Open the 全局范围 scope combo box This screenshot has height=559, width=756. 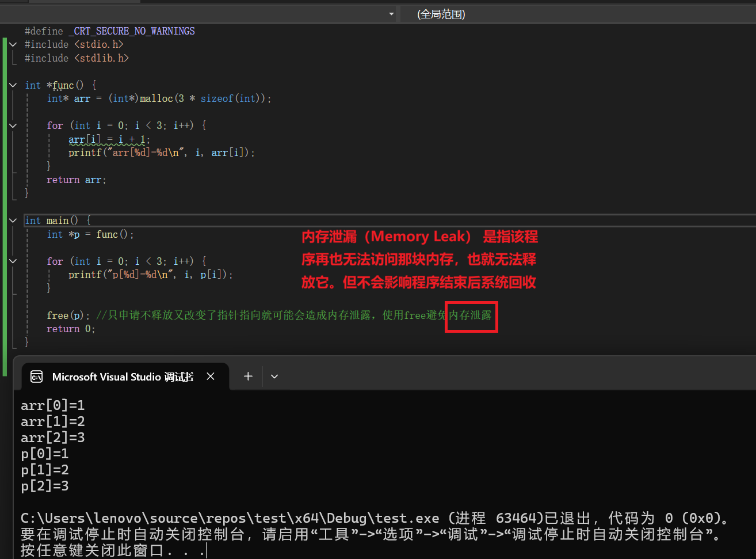click(575, 14)
